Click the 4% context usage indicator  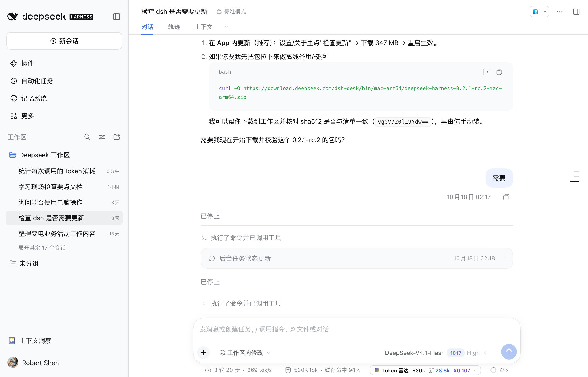tap(500, 370)
